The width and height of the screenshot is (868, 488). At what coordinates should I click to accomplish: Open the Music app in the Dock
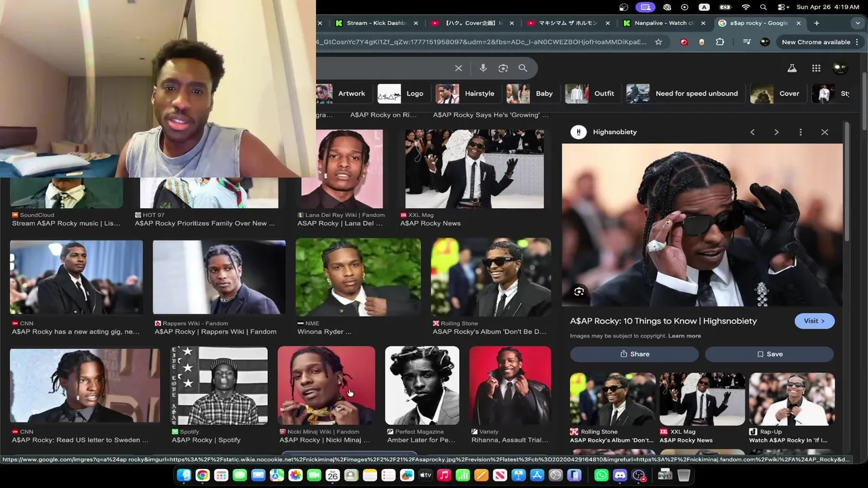point(443,475)
